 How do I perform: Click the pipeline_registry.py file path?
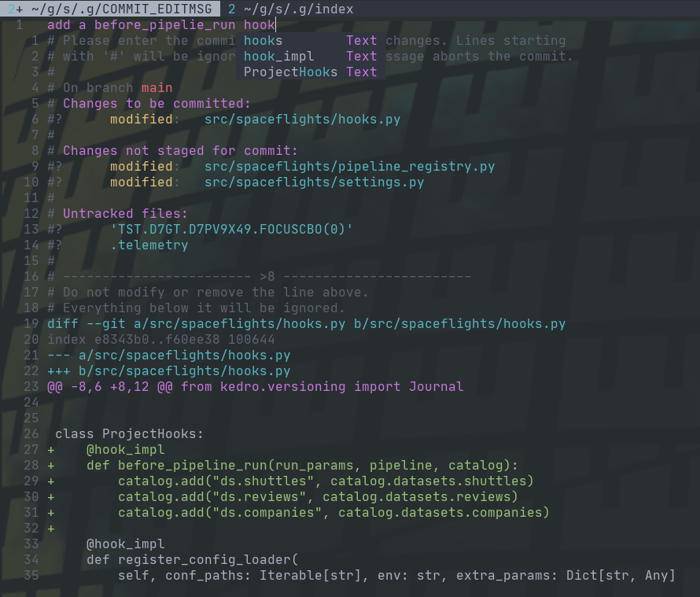(349, 167)
